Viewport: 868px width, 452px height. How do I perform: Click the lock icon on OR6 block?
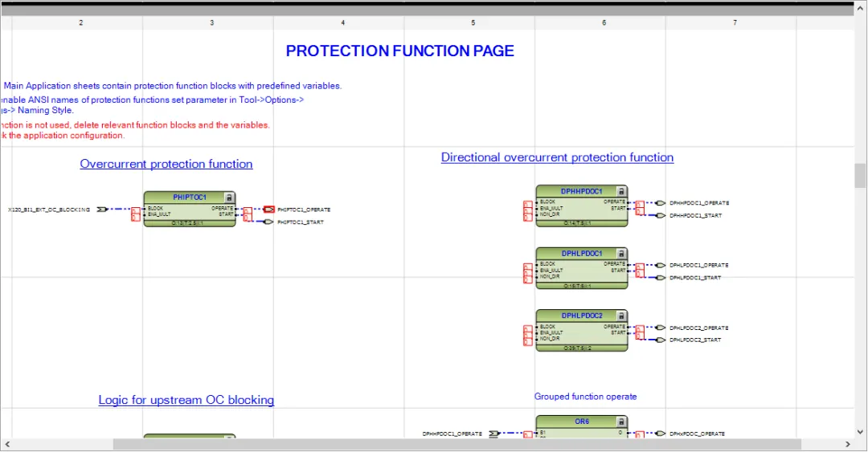pyautogui.click(x=621, y=421)
